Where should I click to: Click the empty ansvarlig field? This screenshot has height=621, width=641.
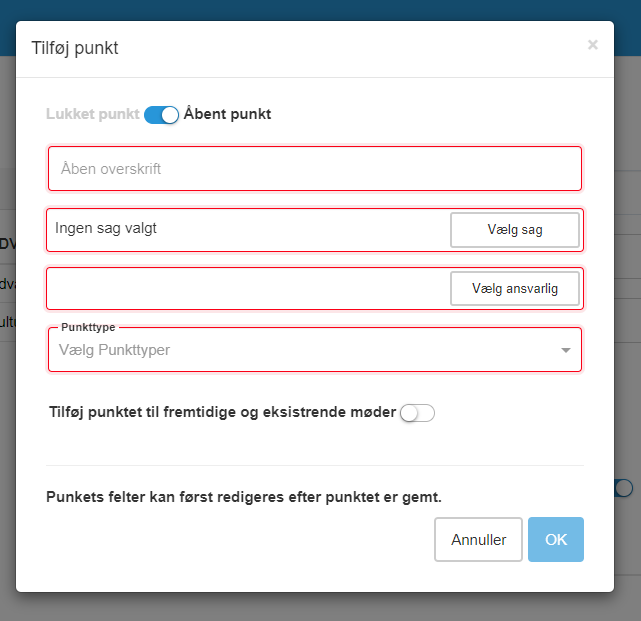coord(245,289)
